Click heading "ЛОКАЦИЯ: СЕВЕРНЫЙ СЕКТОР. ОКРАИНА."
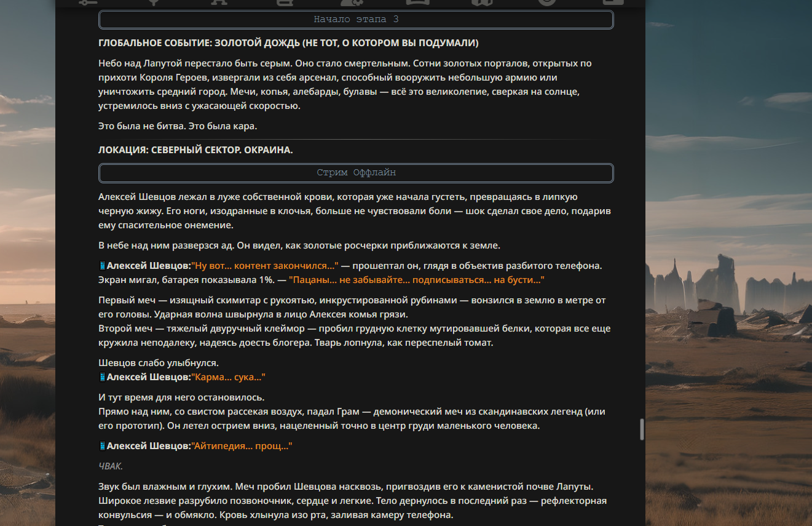 195,150
